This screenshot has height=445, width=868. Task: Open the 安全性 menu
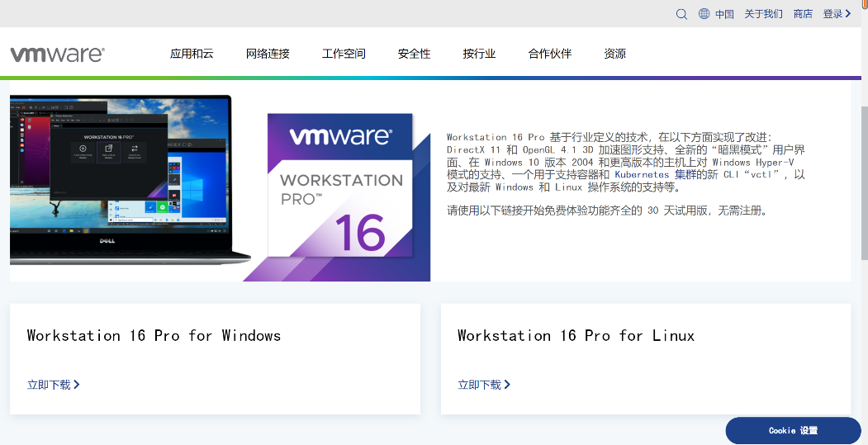click(x=414, y=54)
